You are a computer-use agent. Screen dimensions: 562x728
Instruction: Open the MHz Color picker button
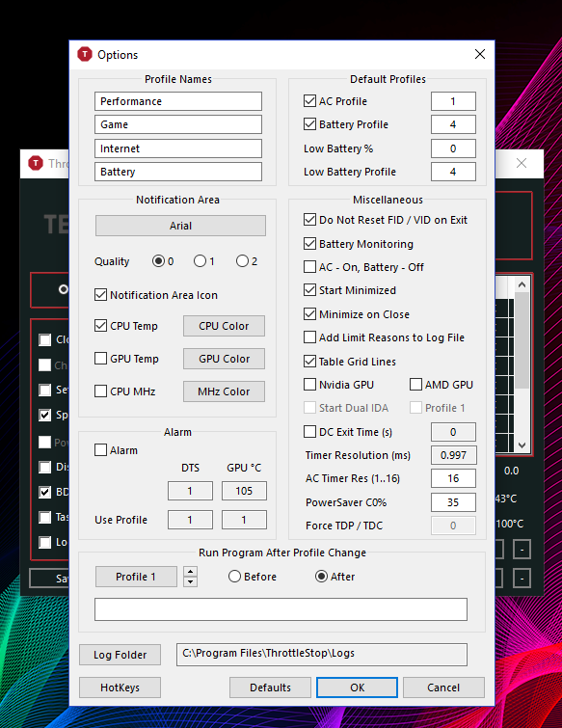tap(224, 391)
